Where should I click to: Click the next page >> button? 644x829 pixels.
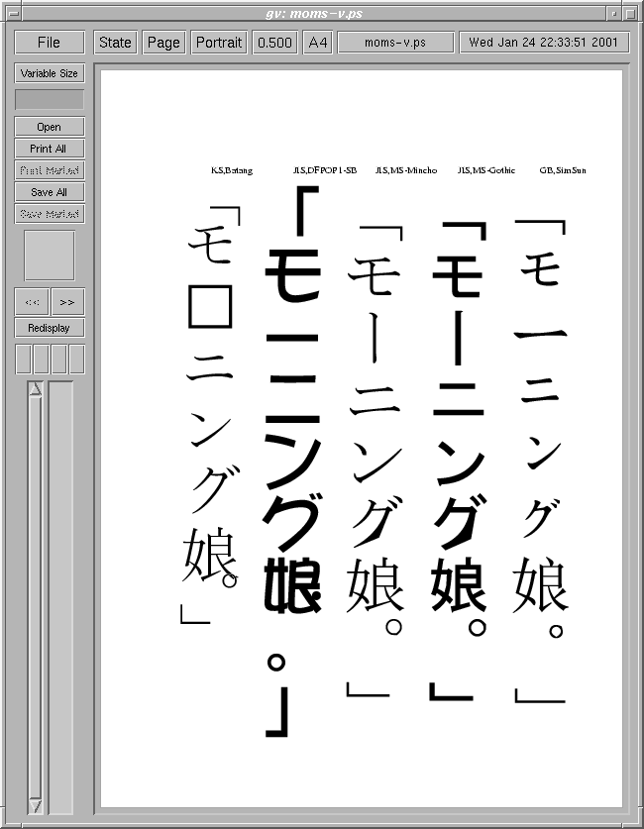tap(67, 302)
